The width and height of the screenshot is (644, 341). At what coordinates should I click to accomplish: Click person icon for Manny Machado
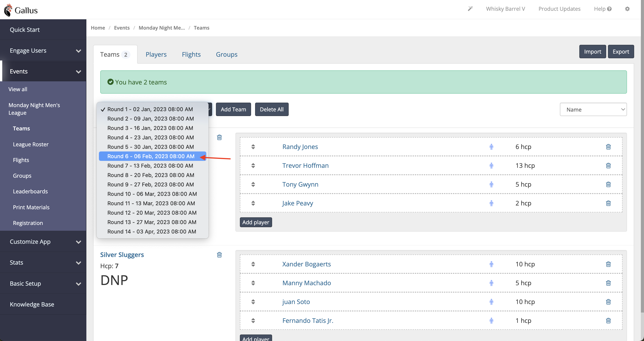click(491, 283)
